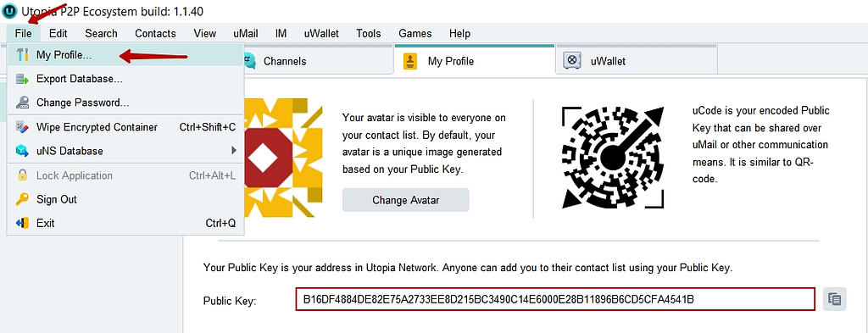
Task: Open the Edit menu
Action: tap(58, 33)
